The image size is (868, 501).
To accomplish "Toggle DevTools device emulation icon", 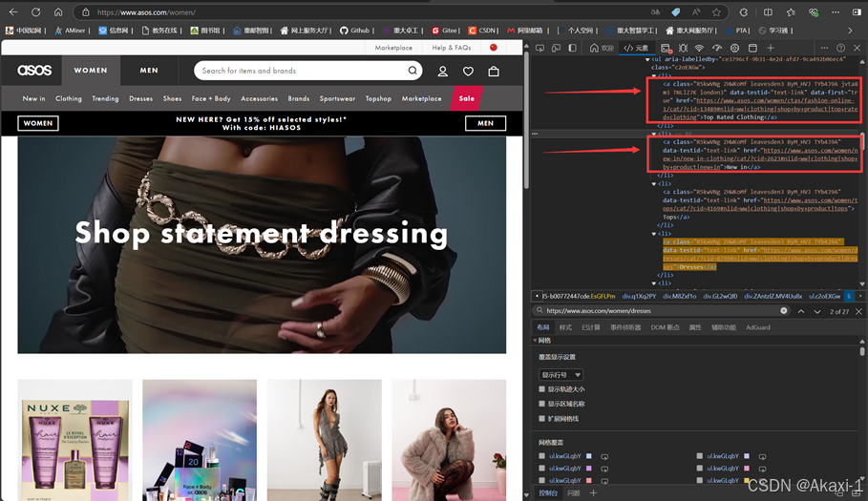I will click(x=556, y=48).
